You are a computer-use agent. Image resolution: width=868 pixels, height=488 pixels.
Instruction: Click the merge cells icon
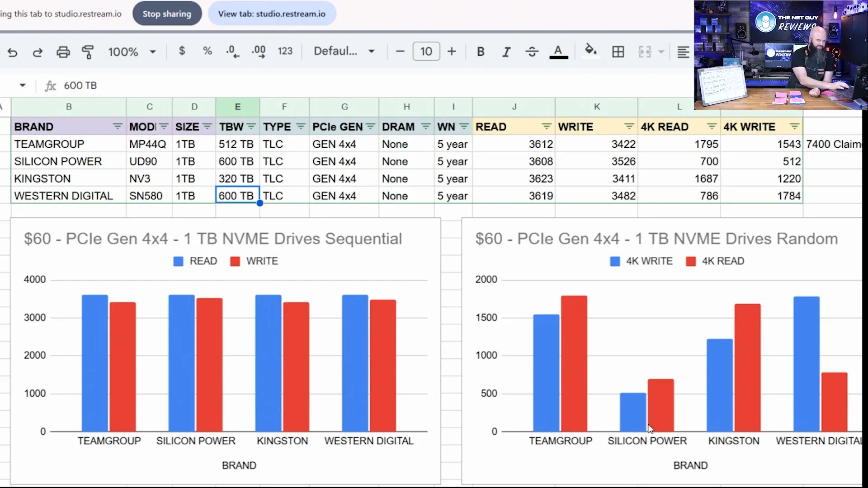pos(645,52)
